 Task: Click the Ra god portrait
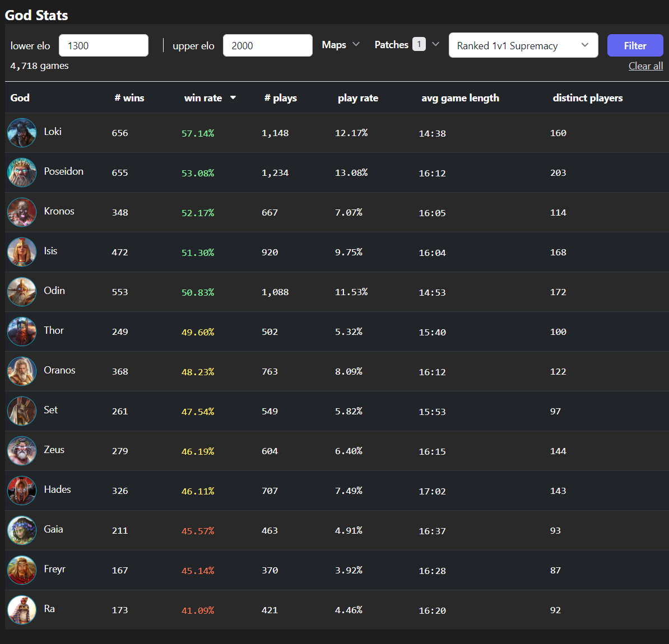(x=22, y=610)
